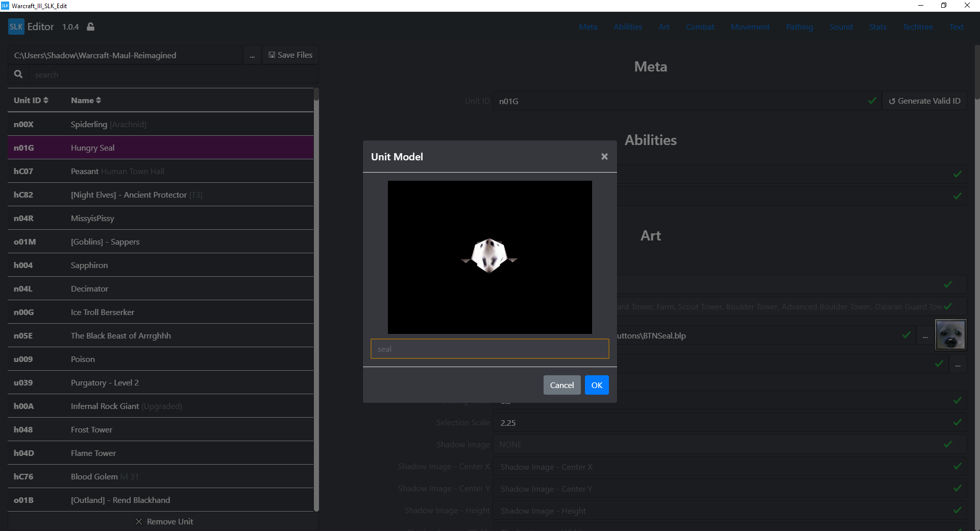Viewport: 980px width, 531px height.
Task: Select the Hungry Seal row
Action: (x=161, y=148)
